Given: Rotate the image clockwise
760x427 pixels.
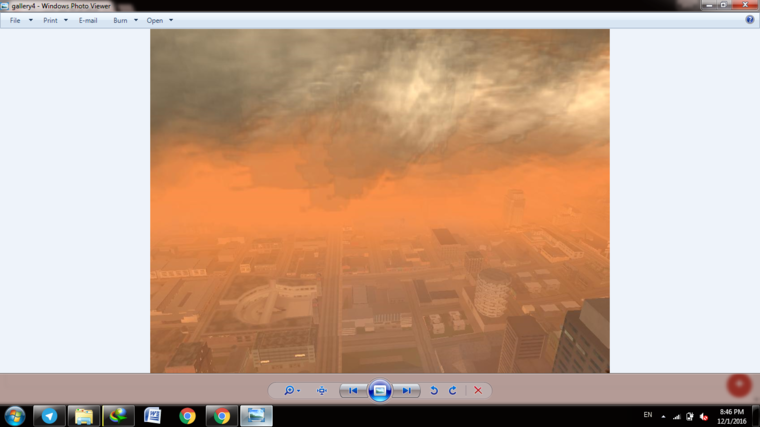Looking at the screenshot, I should click(453, 391).
